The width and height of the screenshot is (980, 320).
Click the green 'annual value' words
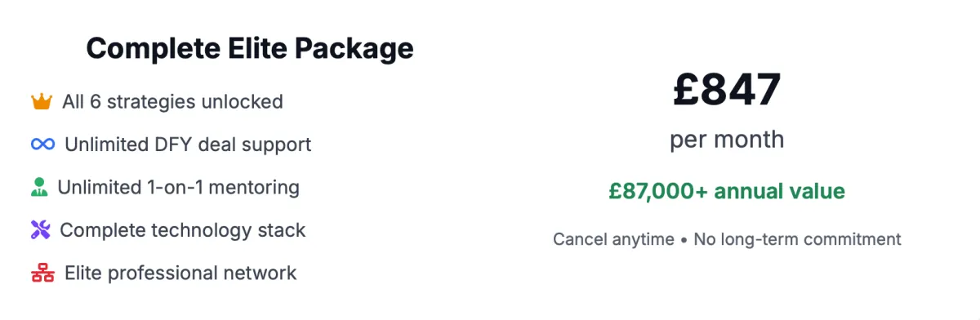tap(779, 192)
